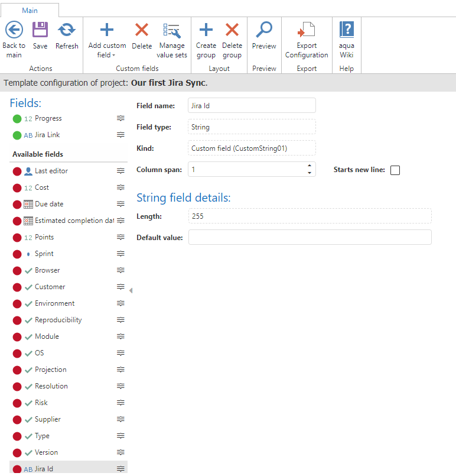Viewport: 456px width, 476px height.
Task: Save the template configuration
Action: pos(40,30)
